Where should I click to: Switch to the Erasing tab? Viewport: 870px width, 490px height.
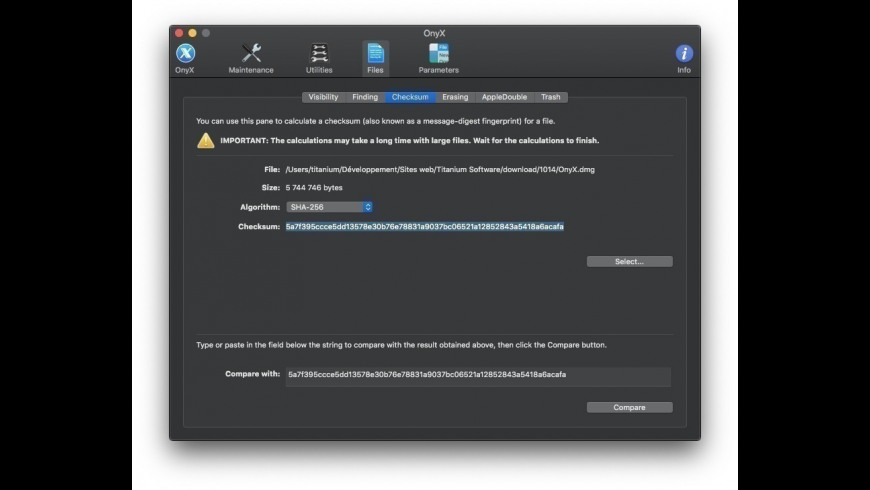point(455,97)
